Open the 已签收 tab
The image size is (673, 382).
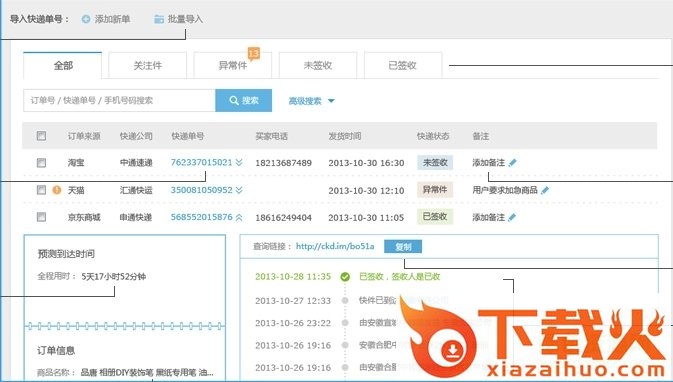pyautogui.click(x=403, y=66)
